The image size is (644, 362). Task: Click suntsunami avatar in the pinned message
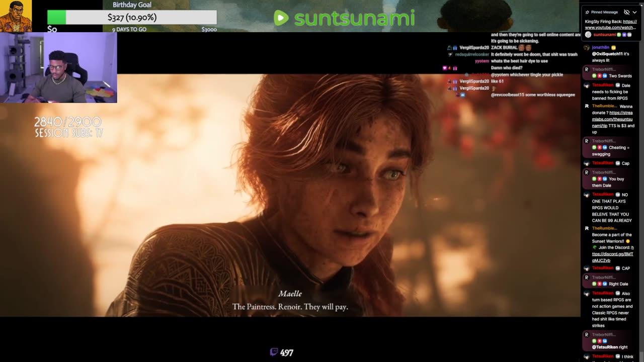[588, 35]
